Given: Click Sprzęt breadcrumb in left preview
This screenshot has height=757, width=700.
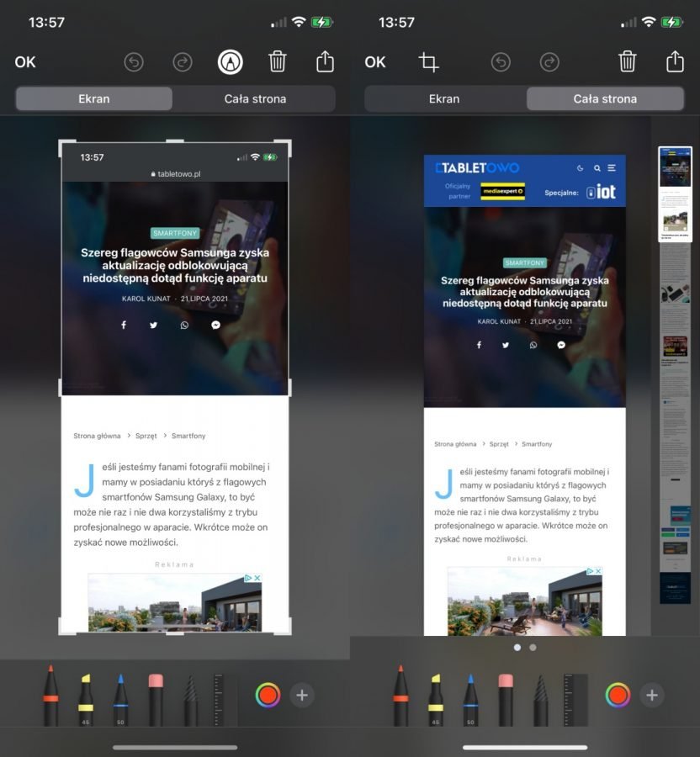Looking at the screenshot, I should point(146,436).
